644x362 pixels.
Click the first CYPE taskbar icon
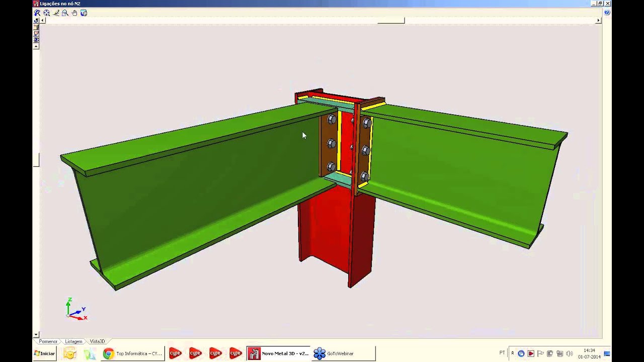coord(175,353)
